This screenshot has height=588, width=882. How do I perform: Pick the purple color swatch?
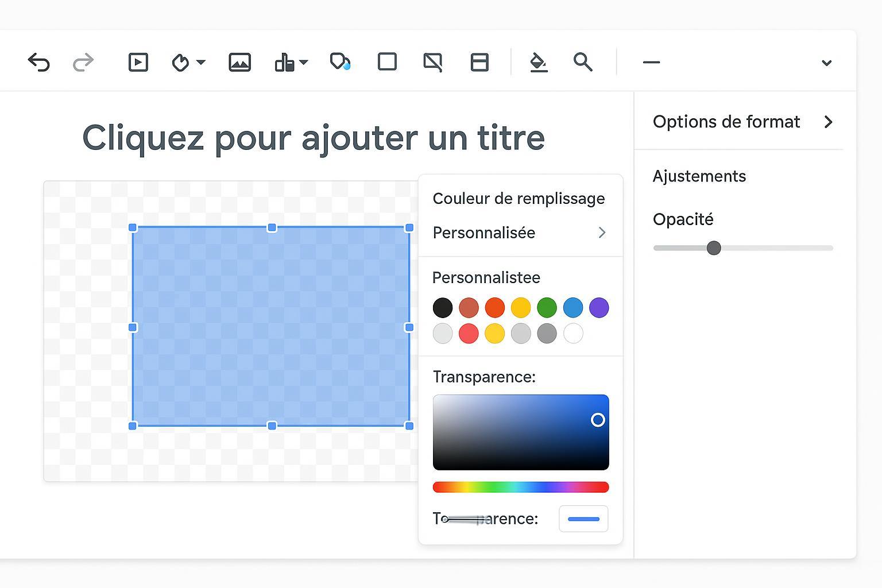(x=599, y=308)
